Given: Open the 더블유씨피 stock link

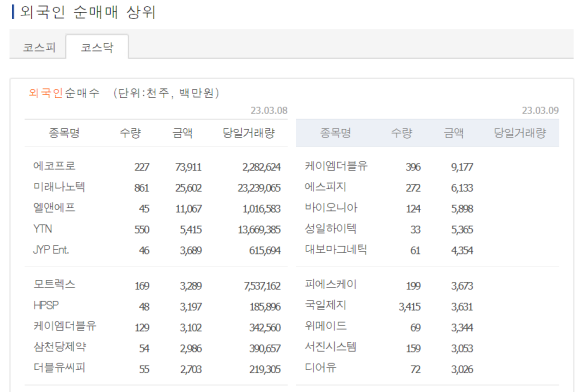Looking at the screenshot, I should (x=59, y=368).
